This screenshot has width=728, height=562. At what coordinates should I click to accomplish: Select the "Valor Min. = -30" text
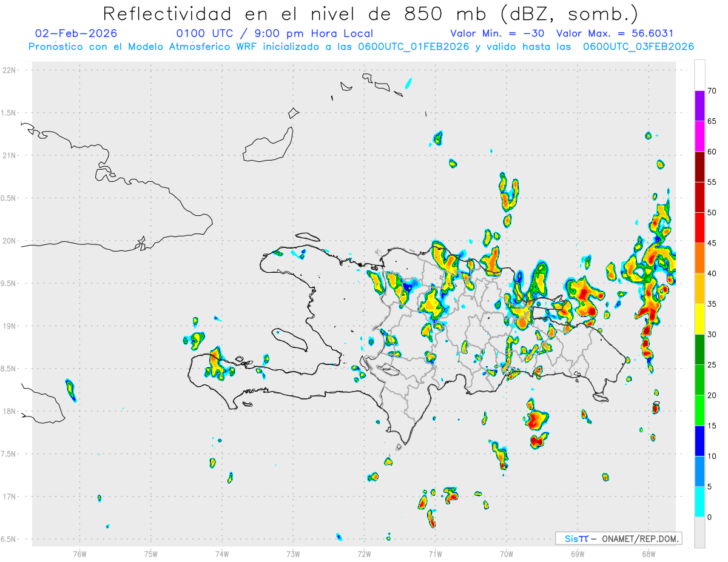tap(497, 33)
